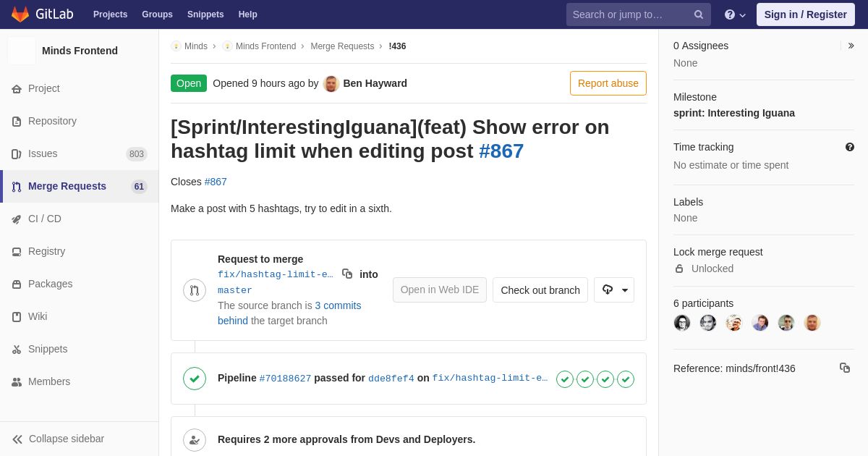This screenshot has height=456, width=868.
Task: Click the Members sidebar icon
Action: pos(17,382)
